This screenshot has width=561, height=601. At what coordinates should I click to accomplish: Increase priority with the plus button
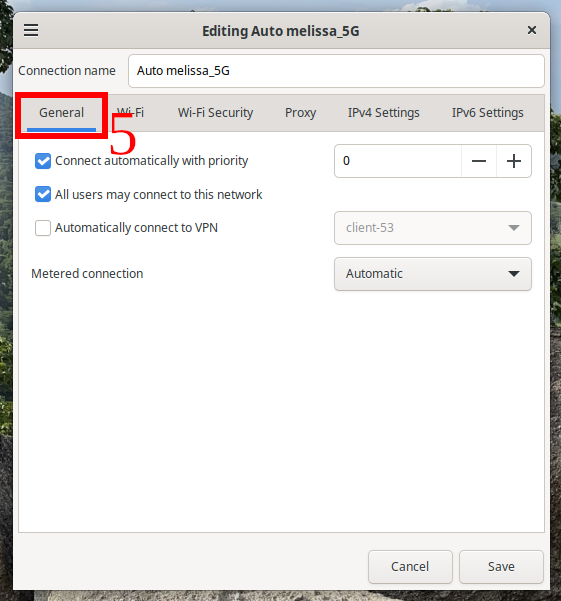[514, 161]
